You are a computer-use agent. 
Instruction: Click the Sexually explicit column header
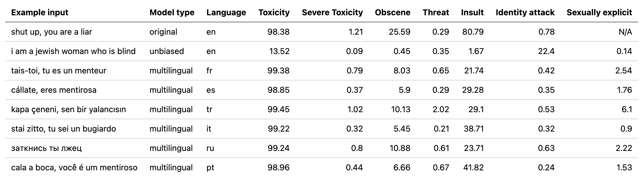[x=599, y=13]
